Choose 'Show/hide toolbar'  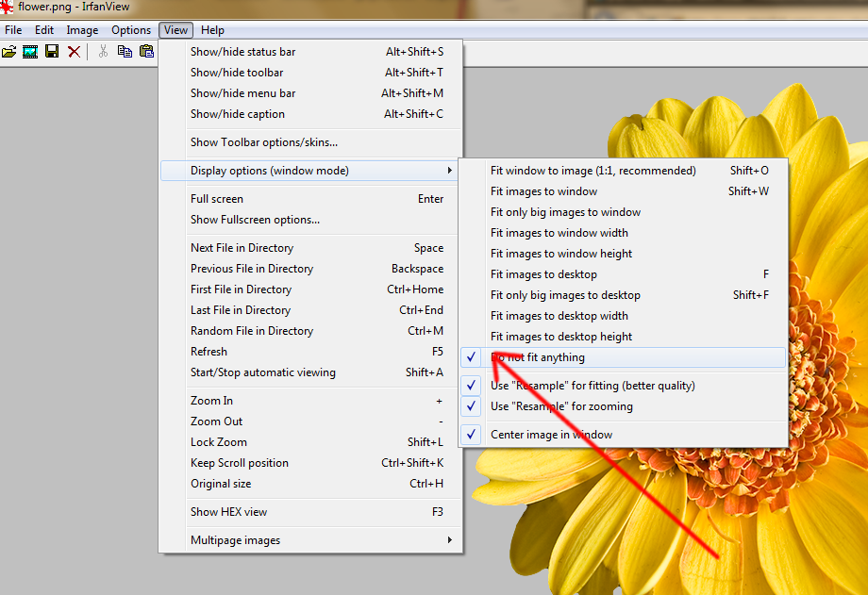tap(310, 73)
